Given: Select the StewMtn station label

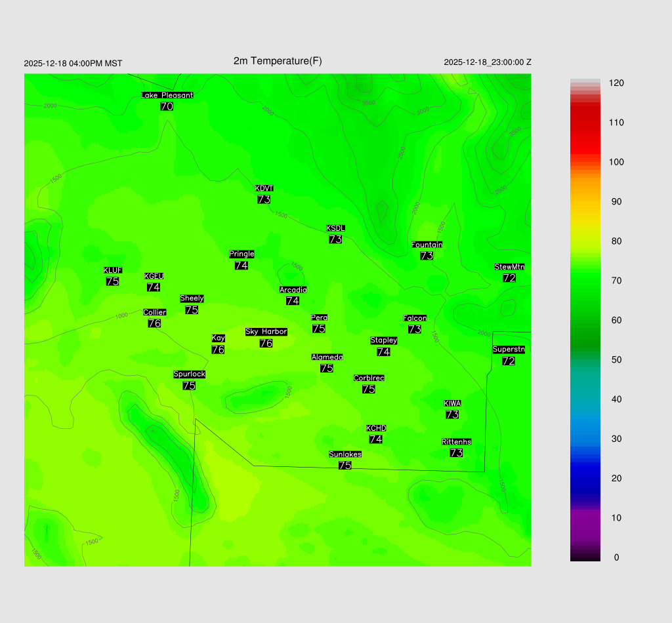Looking at the screenshot, I should 509,267.
